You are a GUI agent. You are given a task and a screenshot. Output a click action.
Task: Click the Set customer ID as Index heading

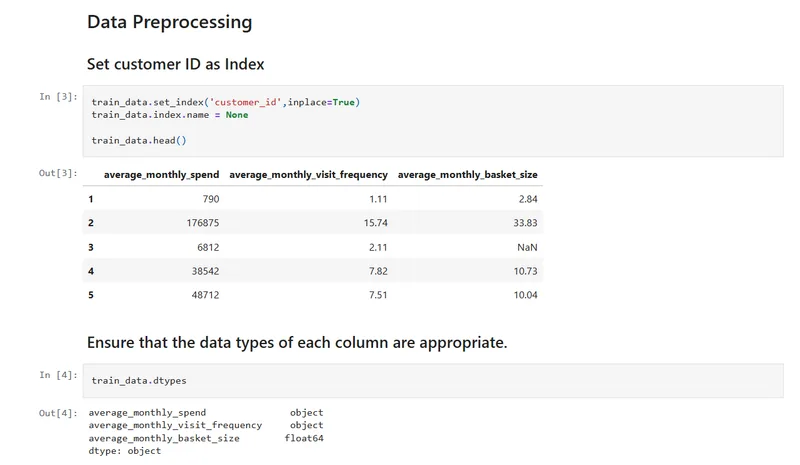(x=175, y=64)
